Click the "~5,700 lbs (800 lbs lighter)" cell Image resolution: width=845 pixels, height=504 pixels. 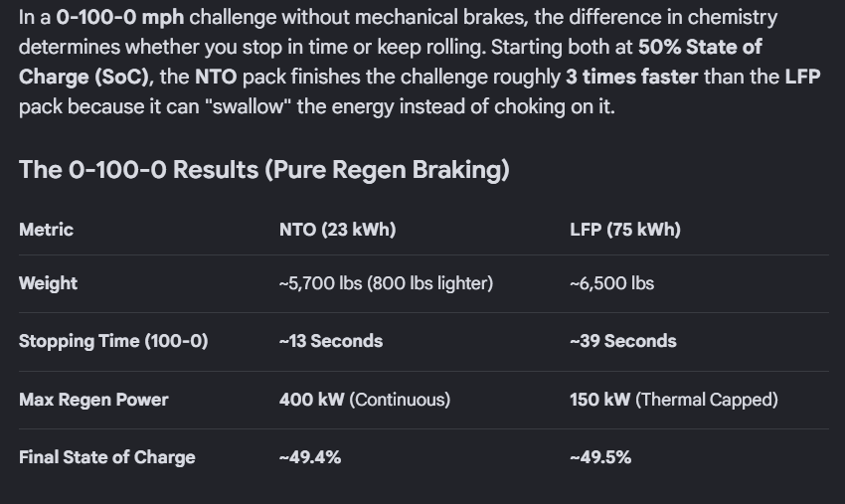(x=386, y=283)
